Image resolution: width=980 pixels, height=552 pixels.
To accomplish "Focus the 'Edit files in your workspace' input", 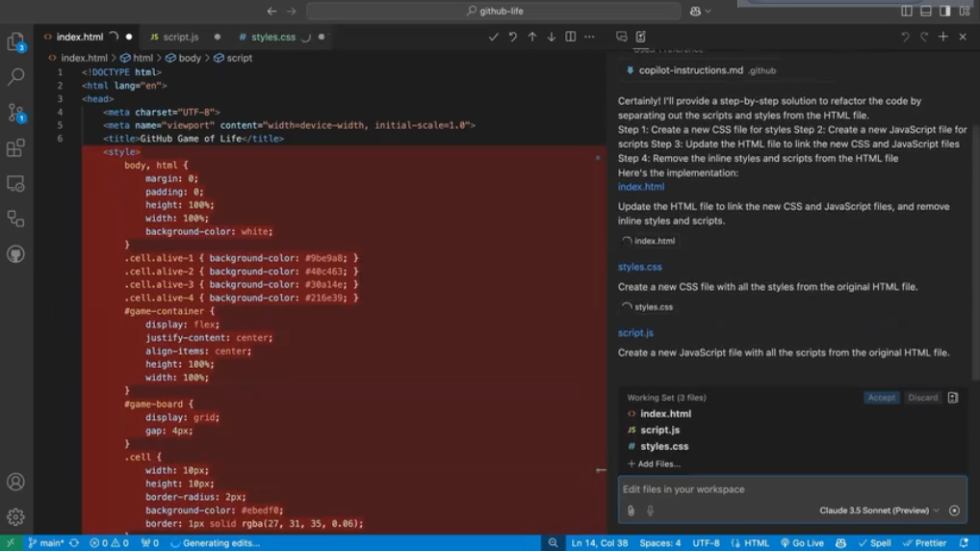I will coord(792,489).
